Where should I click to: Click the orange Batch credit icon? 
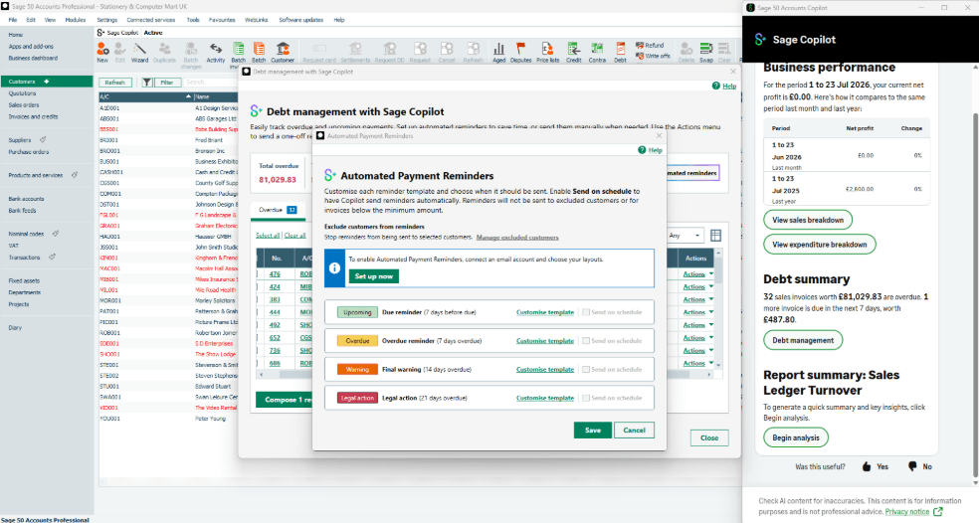pos(259,52)
